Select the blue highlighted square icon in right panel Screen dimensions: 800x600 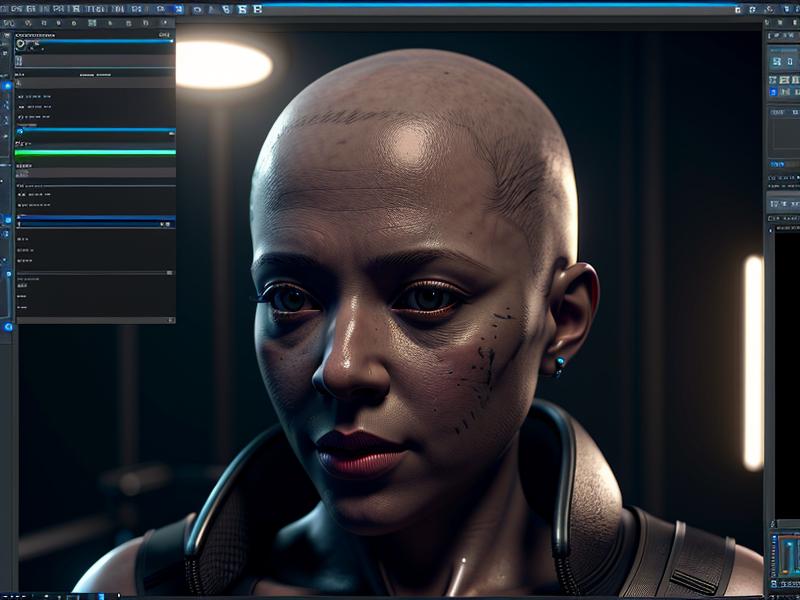[x=773, y=92]
